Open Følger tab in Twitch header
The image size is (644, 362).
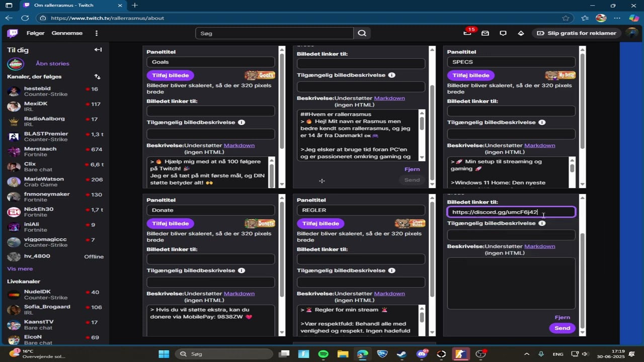(x=36, y=33)
